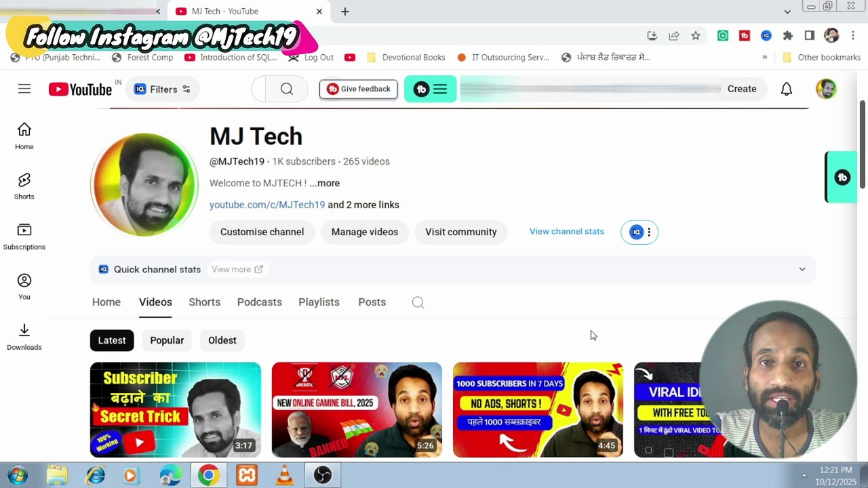The width and height of the screenshot is (868, 488).
Task: Click the channel search magnifier icon
Action: coord(418,302)
